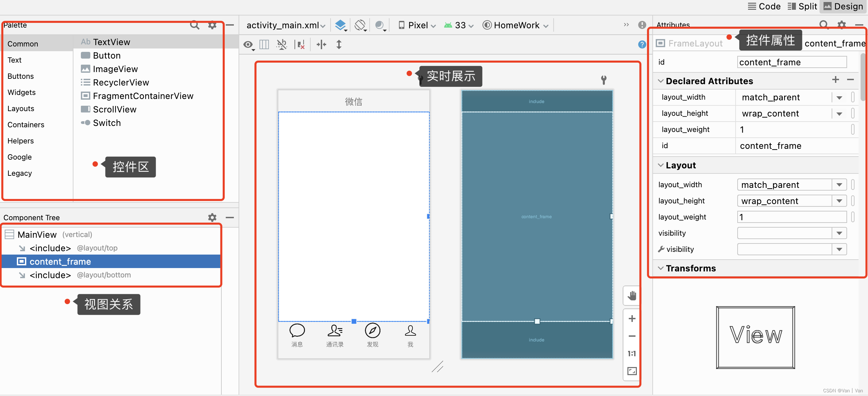Screen dimensions: 868x396
Task: Click the layout_weight input in Layout
Action: point(792,217)
